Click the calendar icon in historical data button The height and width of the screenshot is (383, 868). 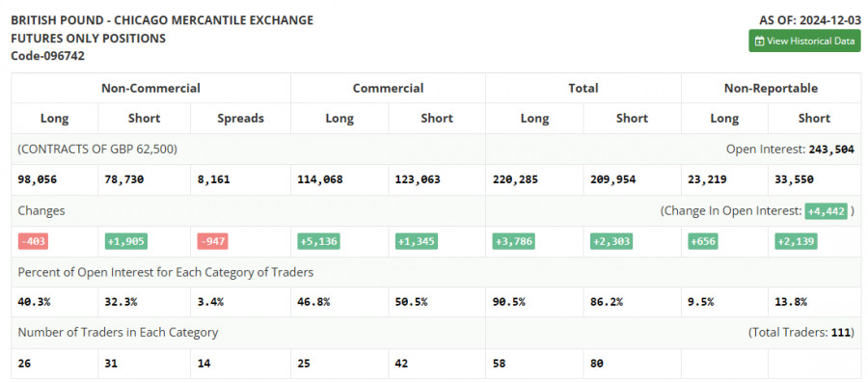(760, 41)
